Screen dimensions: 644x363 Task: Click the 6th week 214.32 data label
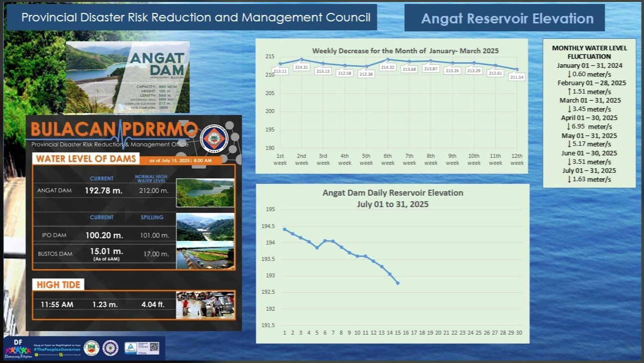point(387,67)
